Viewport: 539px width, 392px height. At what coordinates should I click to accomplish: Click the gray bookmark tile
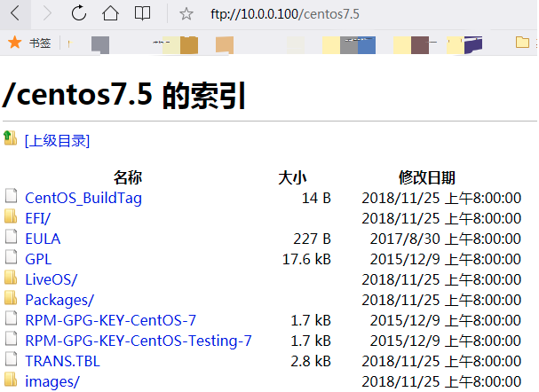coord(100,45)
